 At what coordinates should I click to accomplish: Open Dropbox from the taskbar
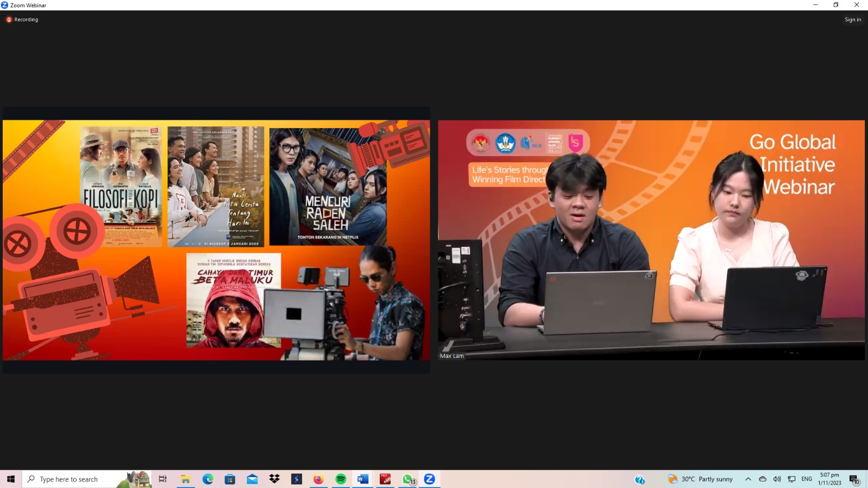275,479
